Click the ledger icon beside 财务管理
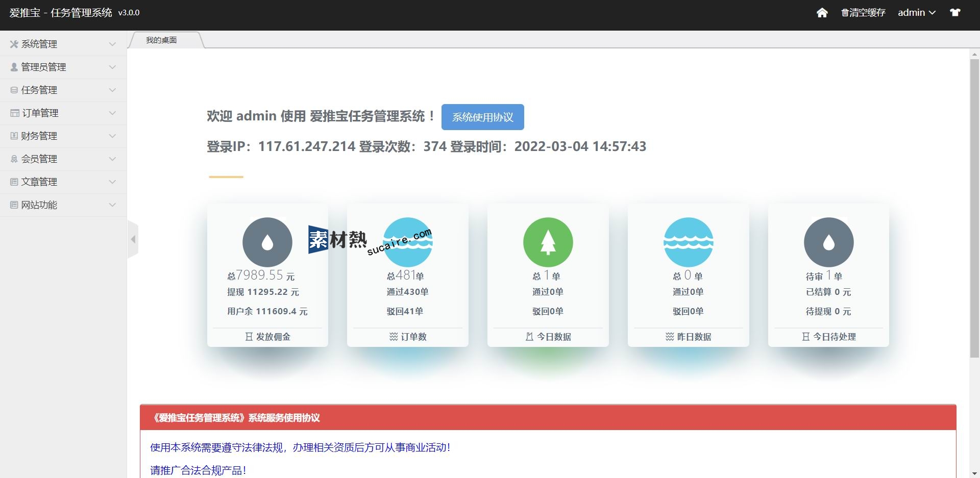The image size is (980, 478). click(x=14, y=136)
